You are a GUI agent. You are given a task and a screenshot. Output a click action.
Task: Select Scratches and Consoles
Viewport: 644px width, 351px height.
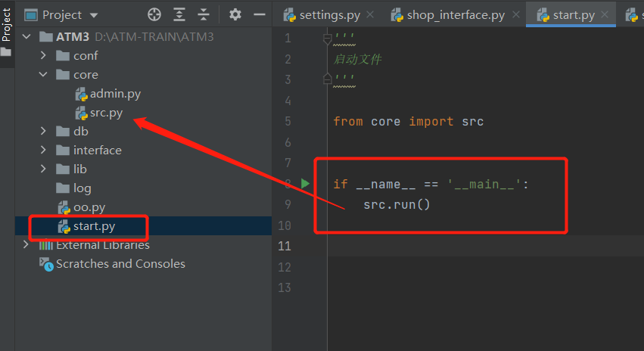click(x=113, y=263)
